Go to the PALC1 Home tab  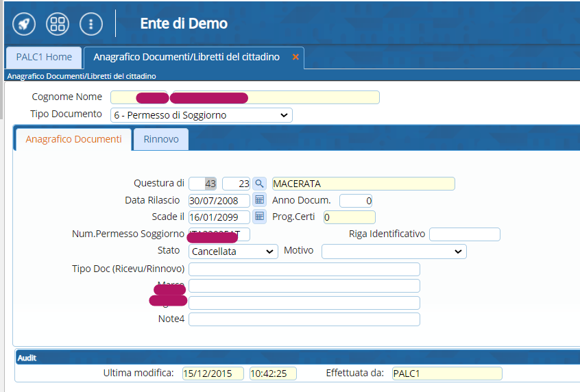[x=44, y=58]
